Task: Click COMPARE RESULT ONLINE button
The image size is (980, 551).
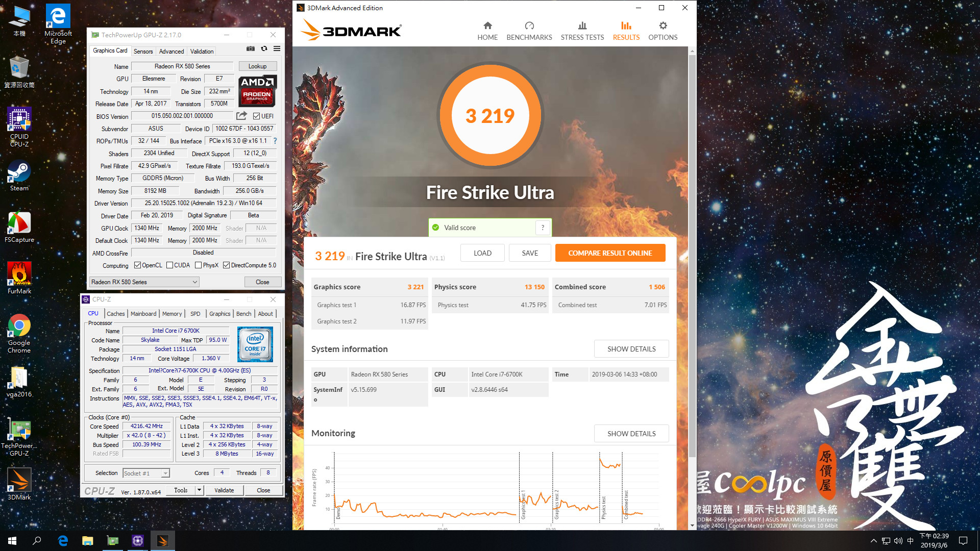Action: click(x=610, y=253)
